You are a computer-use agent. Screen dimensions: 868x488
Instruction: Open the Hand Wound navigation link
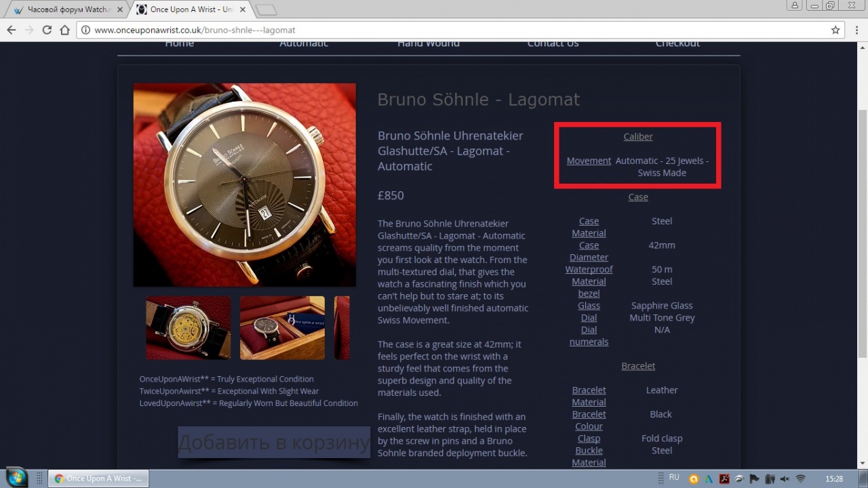(428, 44)
